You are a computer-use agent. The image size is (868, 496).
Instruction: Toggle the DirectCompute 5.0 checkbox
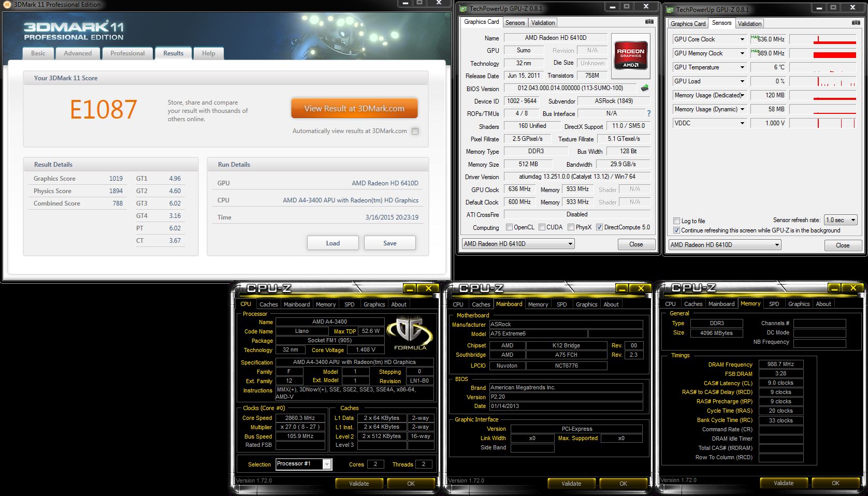tap(599, 227)
